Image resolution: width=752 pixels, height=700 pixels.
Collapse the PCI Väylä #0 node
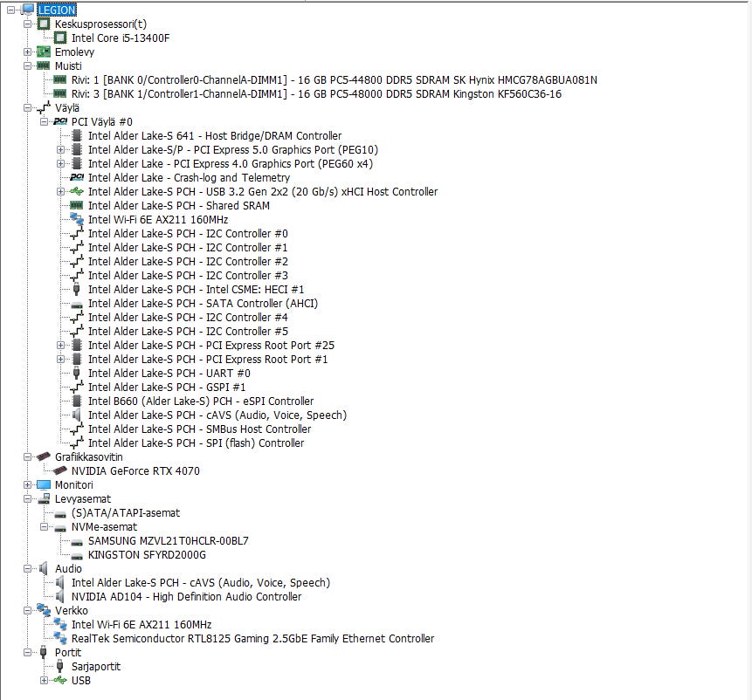[45, 121]
